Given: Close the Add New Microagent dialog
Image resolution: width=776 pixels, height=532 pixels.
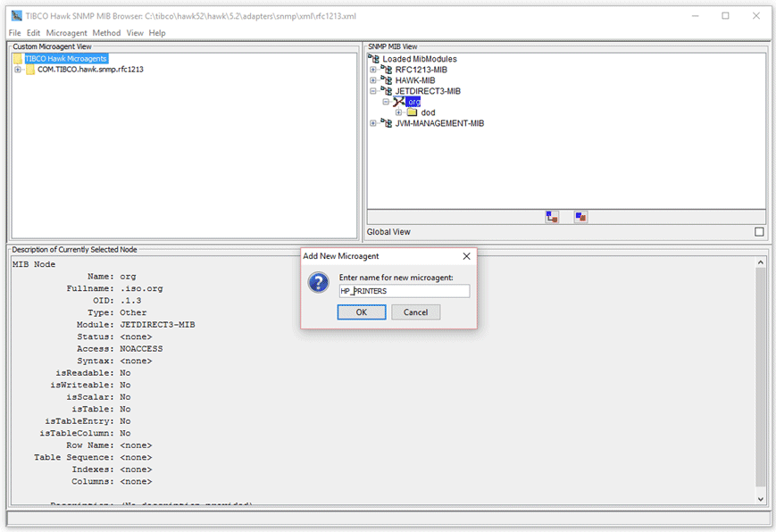Looking at the screenshot, I should (466, 256).
